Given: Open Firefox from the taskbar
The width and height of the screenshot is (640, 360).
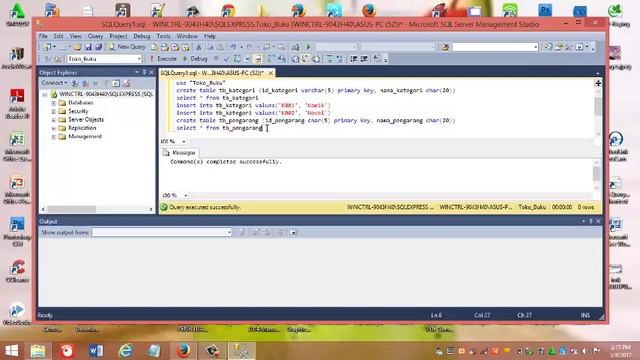Looking at the screenshot, I should point(183,351).
